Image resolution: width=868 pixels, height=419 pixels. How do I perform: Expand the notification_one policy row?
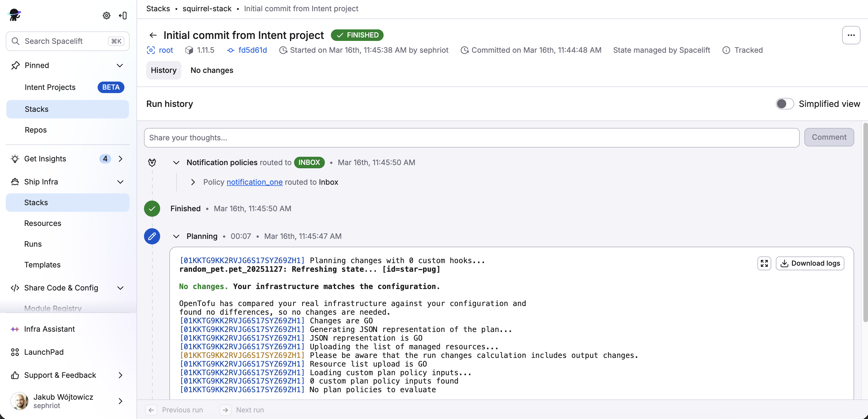pos(193,182)
